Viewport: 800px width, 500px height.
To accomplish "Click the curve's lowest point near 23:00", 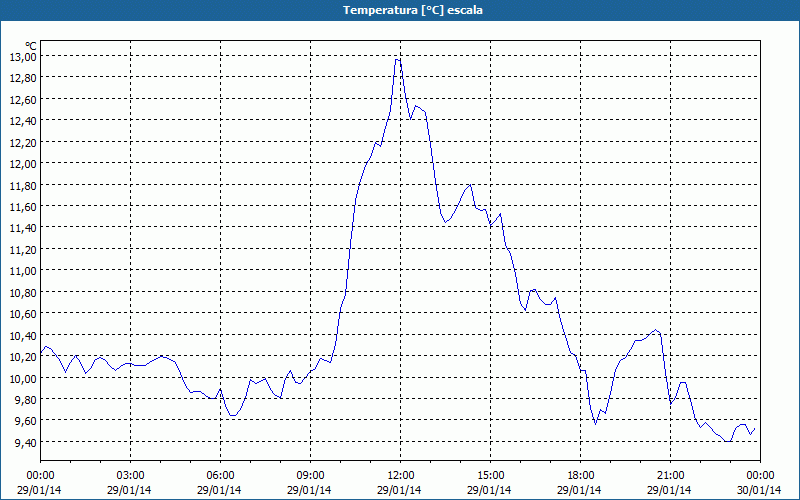I will [x=728, y=441].
